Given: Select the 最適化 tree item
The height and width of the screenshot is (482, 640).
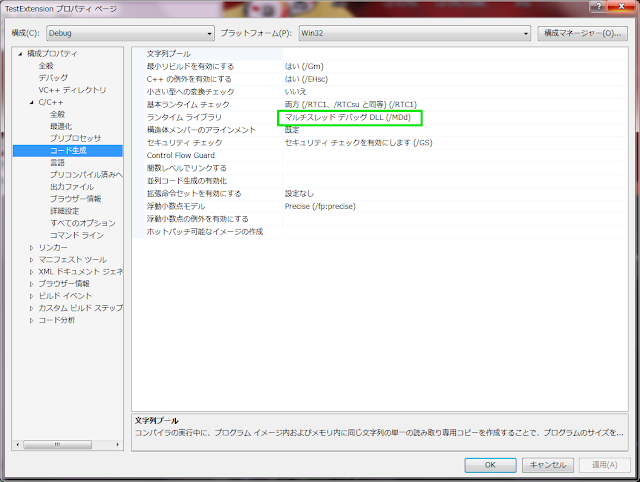Looking at the screenshot, I should 61,127.
